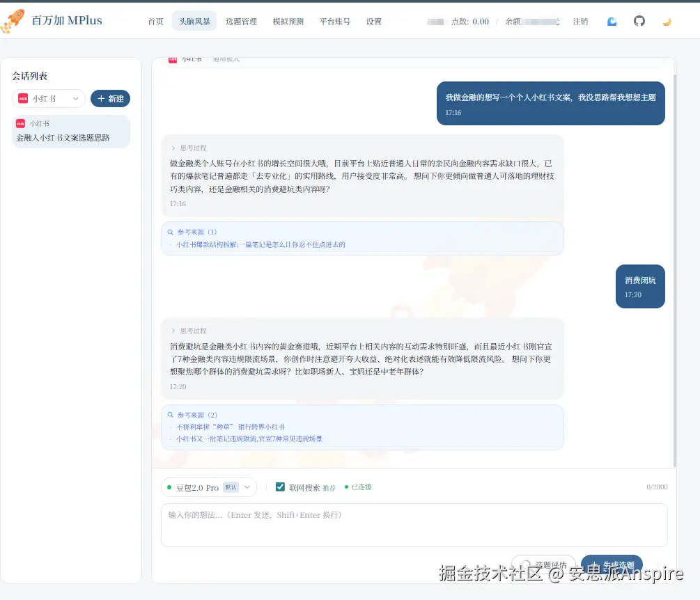
Task: Click the 小红书 icon in the chat header
Action: (x=173, y=60)
